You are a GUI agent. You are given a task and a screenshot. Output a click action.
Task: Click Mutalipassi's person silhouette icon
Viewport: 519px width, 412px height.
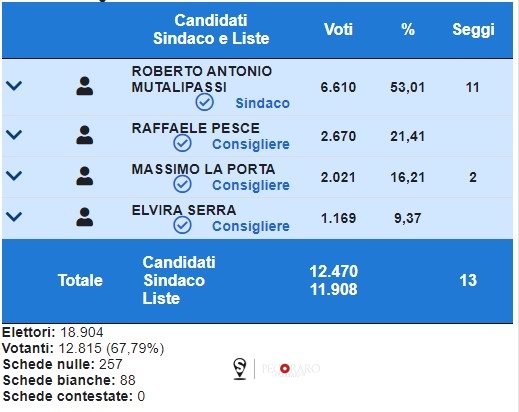[85, 86]
